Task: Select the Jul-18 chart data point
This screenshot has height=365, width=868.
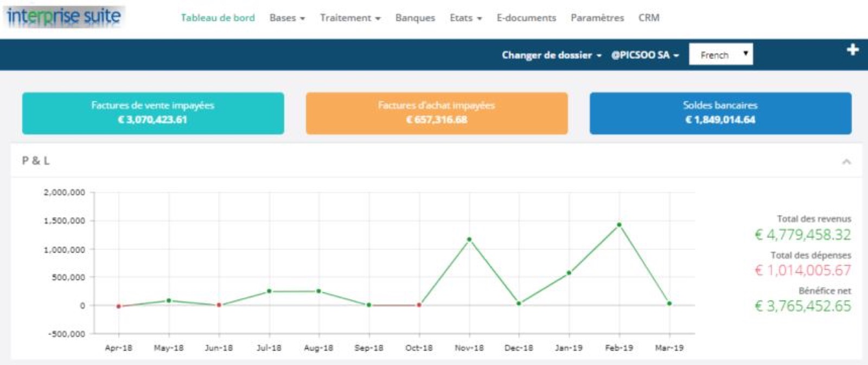Action: click(x=269, y=292)
